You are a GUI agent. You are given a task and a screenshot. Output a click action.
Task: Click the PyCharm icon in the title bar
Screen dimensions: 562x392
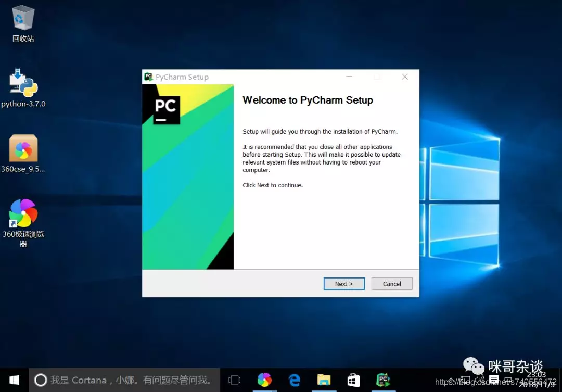coord(148,77)
